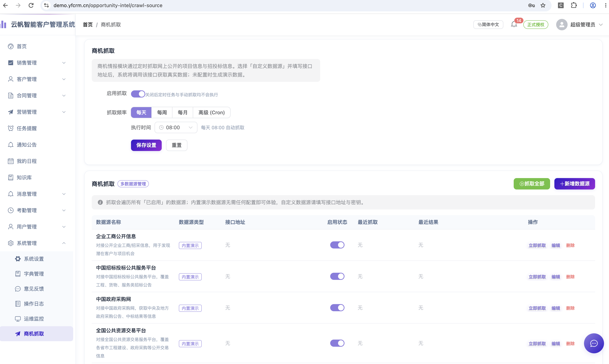Open 系统设置 gear submenu item
609x364 pixels.
click(37, 259)
